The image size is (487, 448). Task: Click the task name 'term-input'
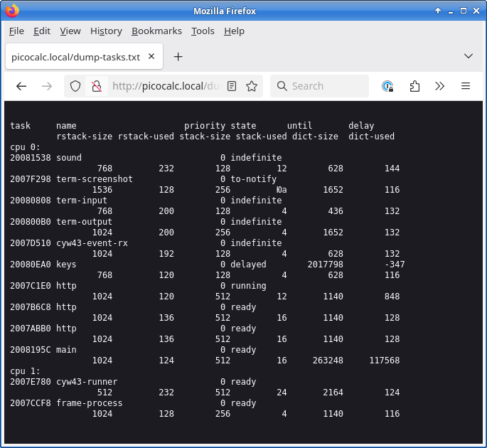point(82,201)
